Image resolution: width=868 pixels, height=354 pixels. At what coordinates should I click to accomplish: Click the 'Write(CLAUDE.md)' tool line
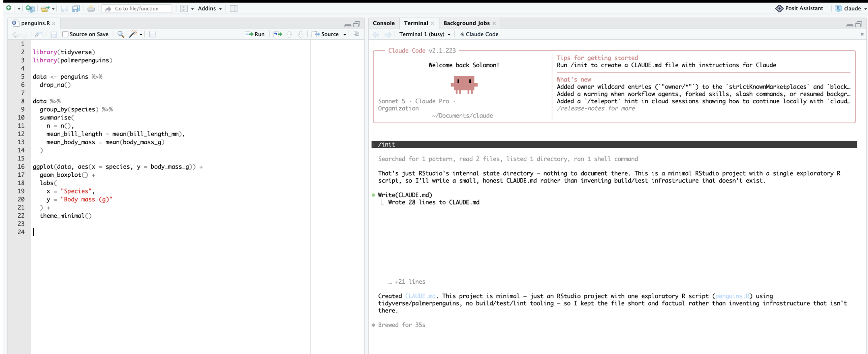405,195
